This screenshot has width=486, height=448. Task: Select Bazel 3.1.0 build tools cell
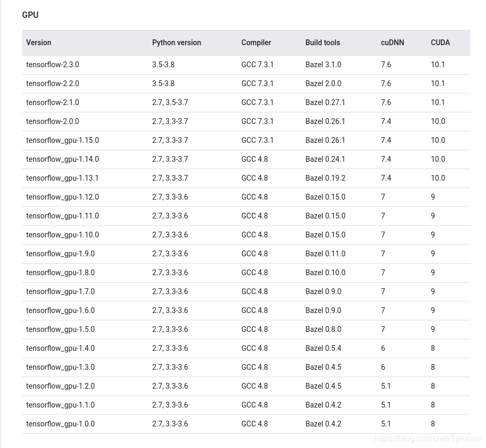coord(323,65)
